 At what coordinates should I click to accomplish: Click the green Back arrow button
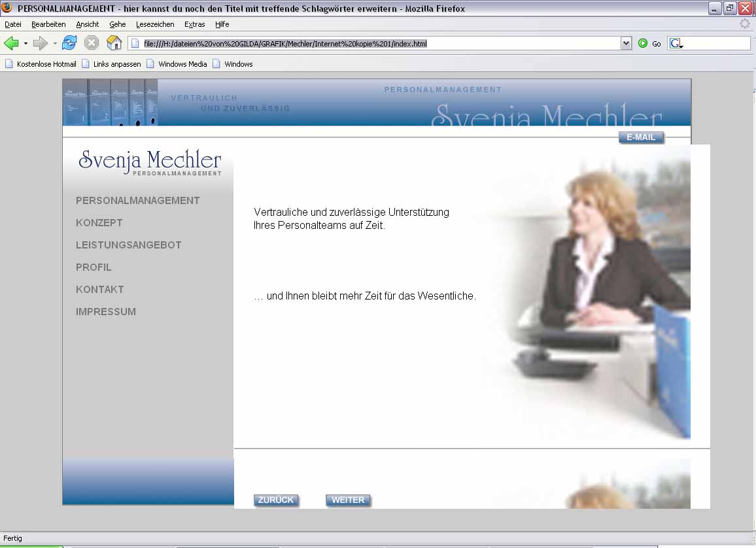11,43
